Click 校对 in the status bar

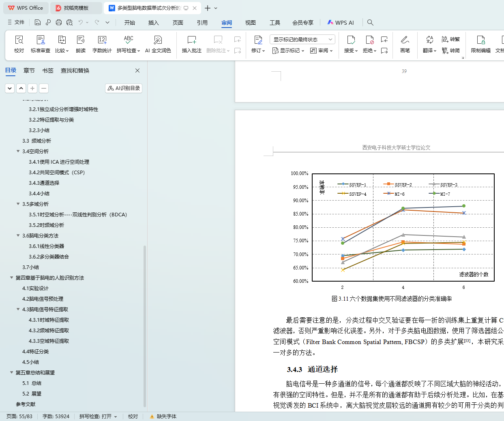pos(133,417)
